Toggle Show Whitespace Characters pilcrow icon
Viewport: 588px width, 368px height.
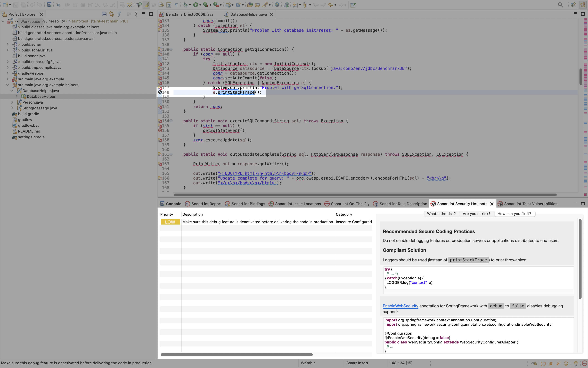176,5
